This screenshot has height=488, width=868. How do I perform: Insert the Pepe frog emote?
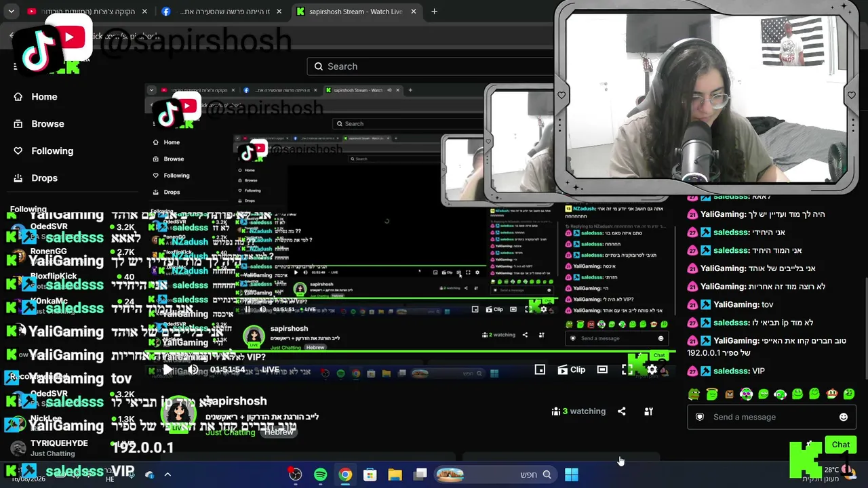pyautogui.click(x=694, y=394)
